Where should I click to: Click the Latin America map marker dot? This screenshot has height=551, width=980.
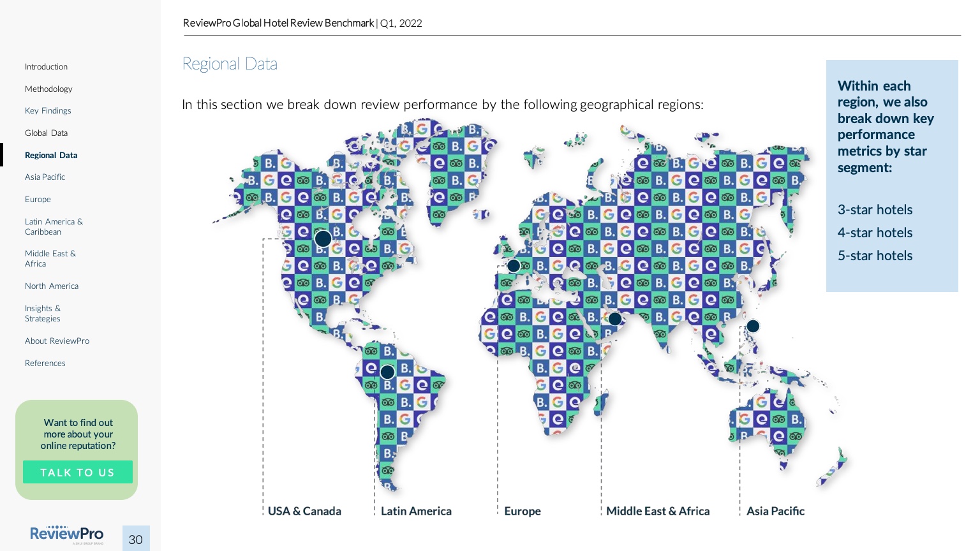387,372
